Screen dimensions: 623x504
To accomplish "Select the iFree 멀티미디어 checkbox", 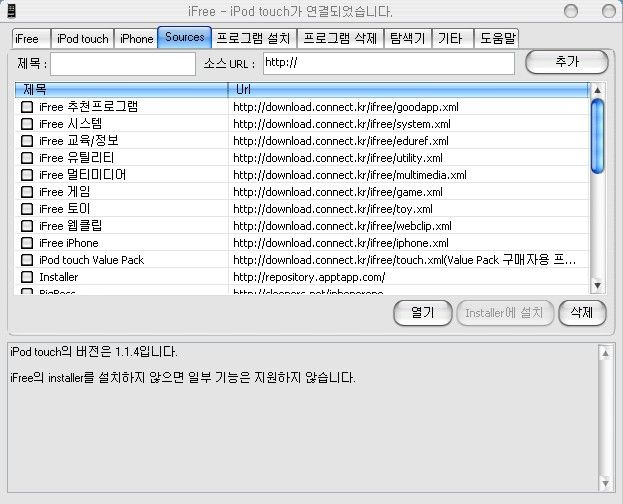I will [x=27, y=175].
